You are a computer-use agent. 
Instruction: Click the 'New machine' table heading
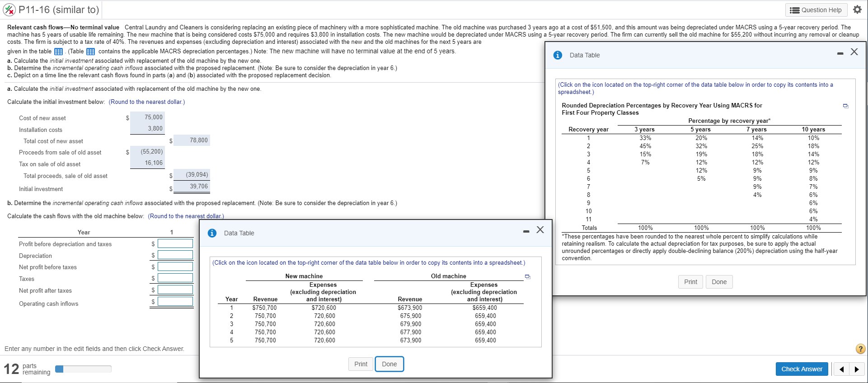pos(304,276)
